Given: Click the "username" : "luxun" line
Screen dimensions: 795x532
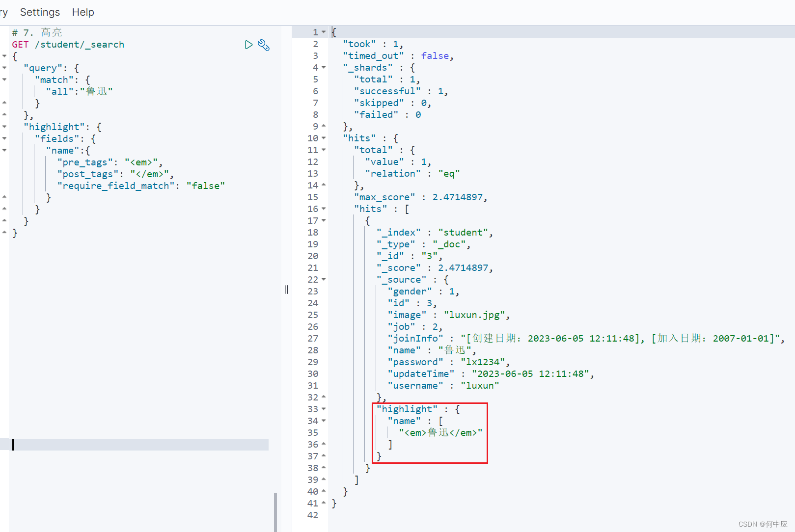Looking at the screenshot, I should (x=443, y=386).
